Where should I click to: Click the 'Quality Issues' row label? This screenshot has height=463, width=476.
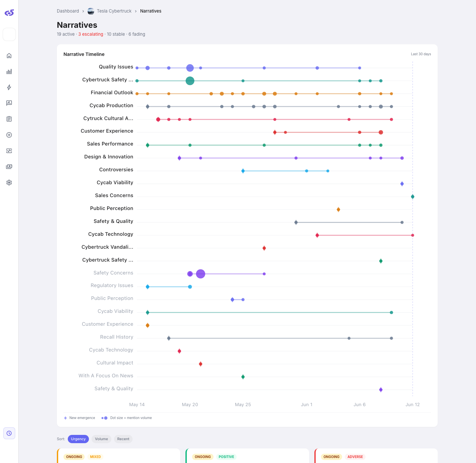pos(116,67)
